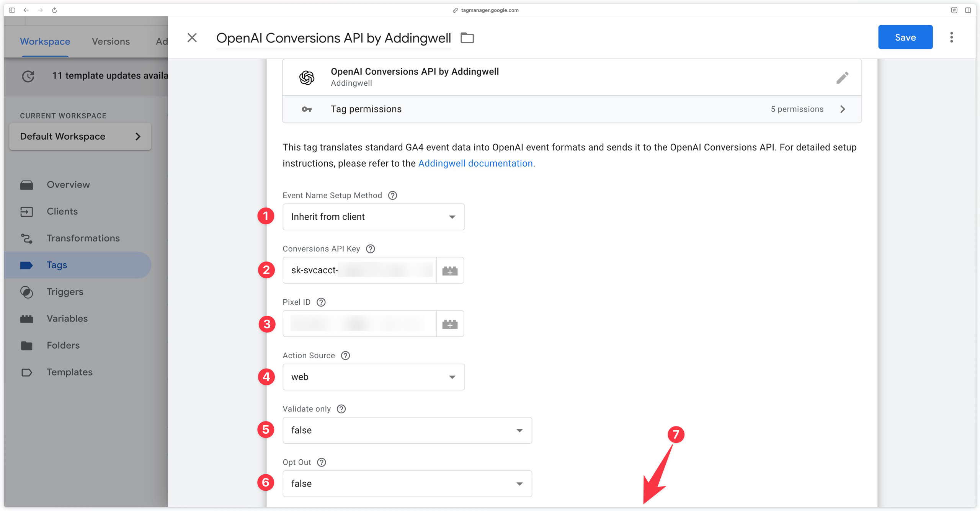The height and width of the screenshot is (511, 980).
Task: Open the Default Workspace selector
Action: (80, 137)
